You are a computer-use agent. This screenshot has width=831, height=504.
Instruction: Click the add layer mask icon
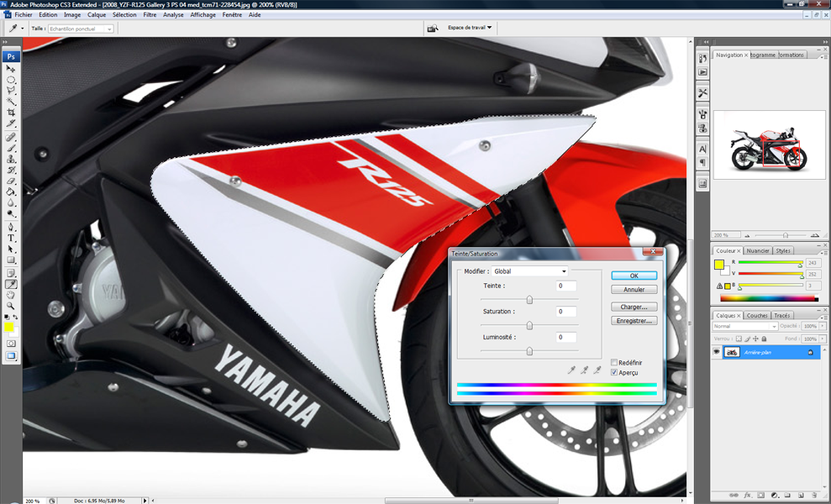[760, 496]
